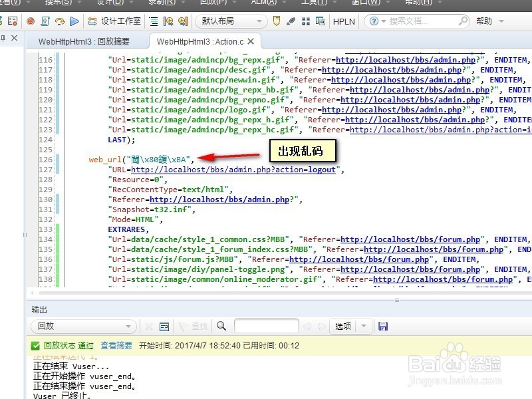The height and width of the screenshot is (399, 532).
Task: Click the blue Replay play button
Action: [x=74, y=21]
